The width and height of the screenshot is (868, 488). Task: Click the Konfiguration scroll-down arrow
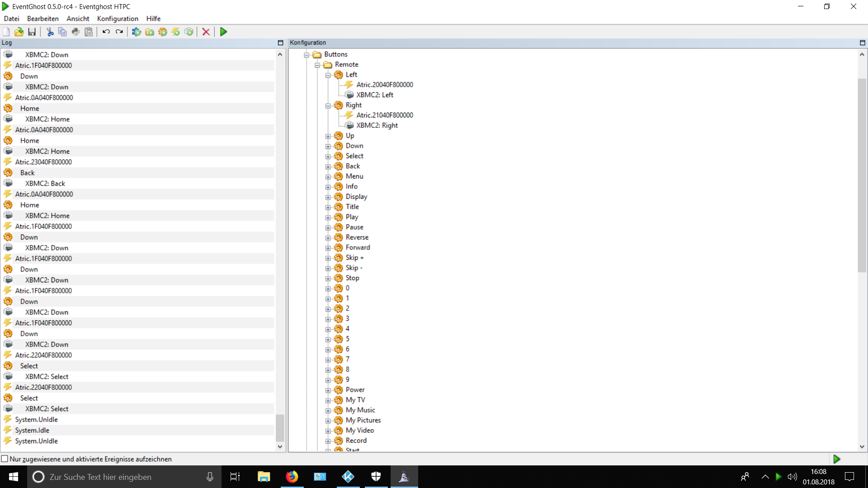(x=862, y=446)
